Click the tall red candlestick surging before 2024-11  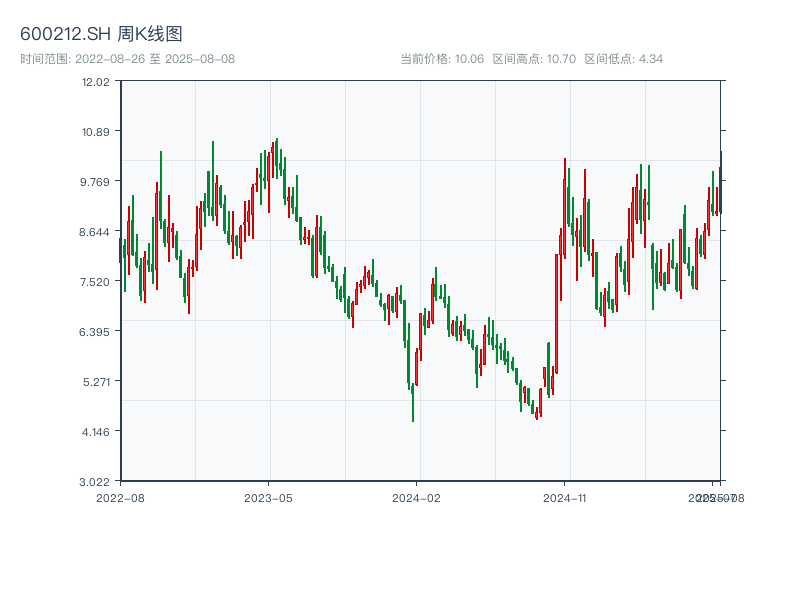tap(557, 314)
